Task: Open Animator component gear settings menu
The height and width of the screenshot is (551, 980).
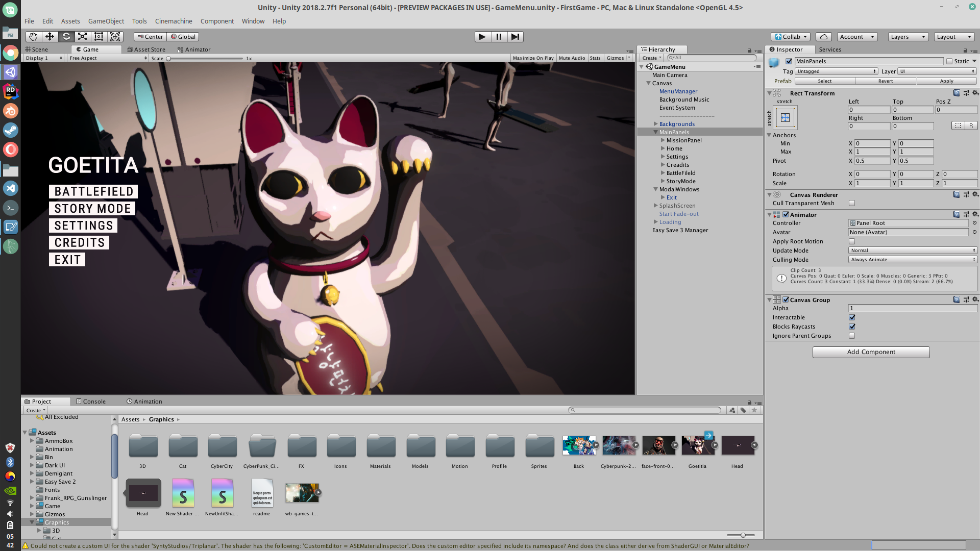Action: [975, 214]
